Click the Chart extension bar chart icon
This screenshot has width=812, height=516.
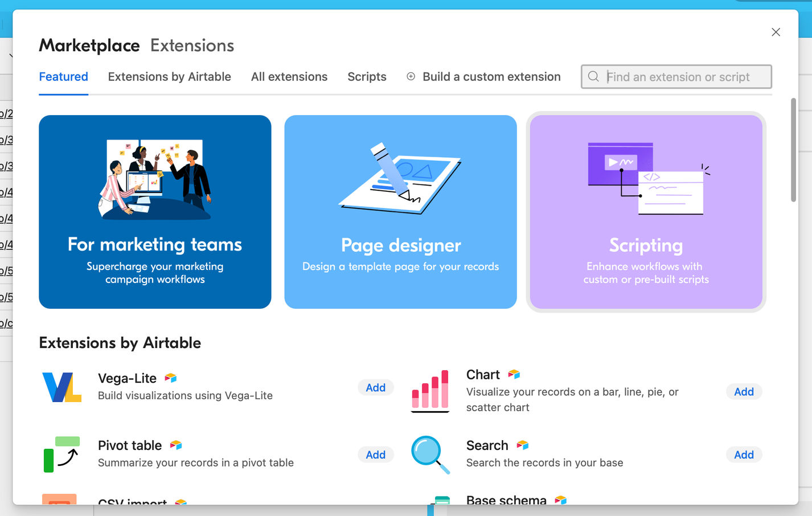(430, 391)
